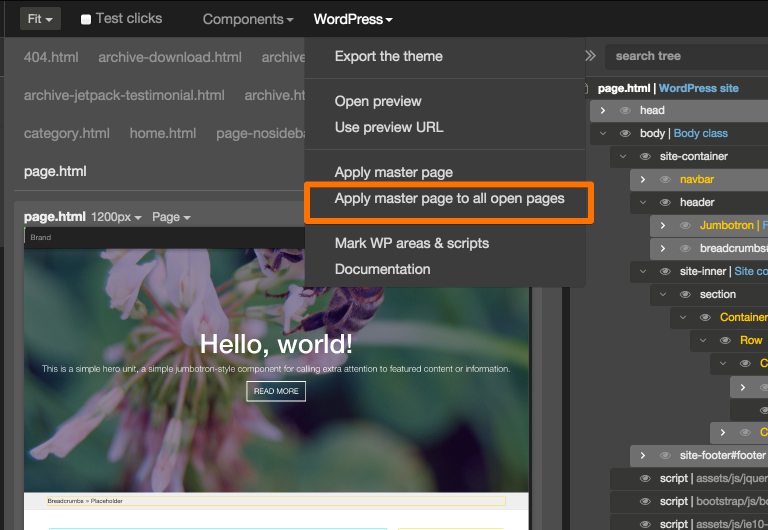Screen dimensions: 768x530
Task: Open archive-jetpack-testimonial.html tab
Action: click(124, 95)
